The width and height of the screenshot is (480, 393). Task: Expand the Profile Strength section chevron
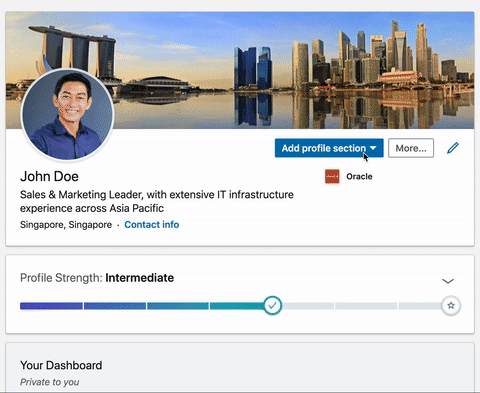tap(448, 281)
